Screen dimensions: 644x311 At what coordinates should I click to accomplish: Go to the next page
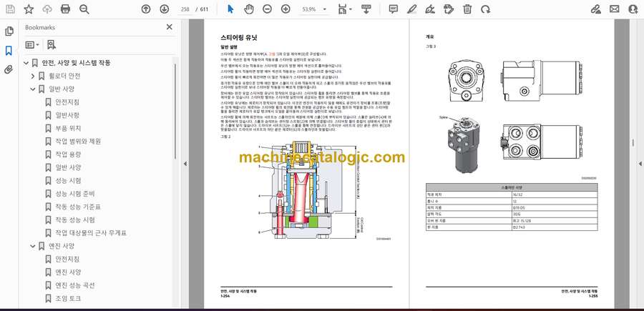(164, 9)
